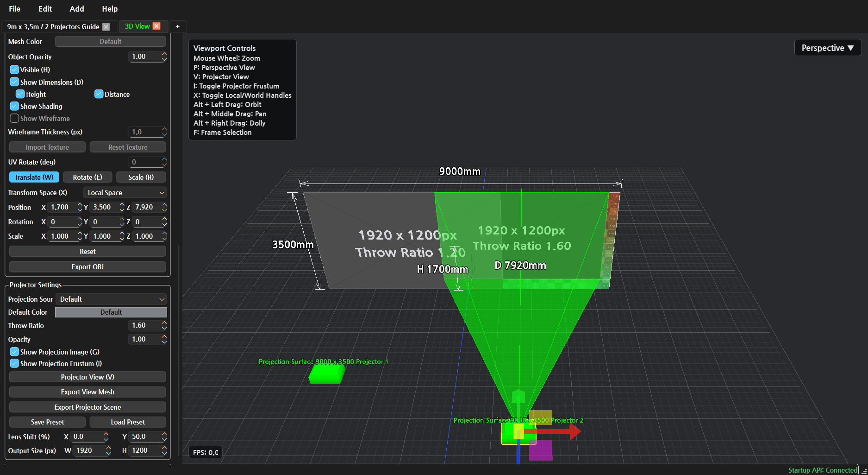Click the FPS counter readout
This screenshot has height=475, width=868.
206,452
